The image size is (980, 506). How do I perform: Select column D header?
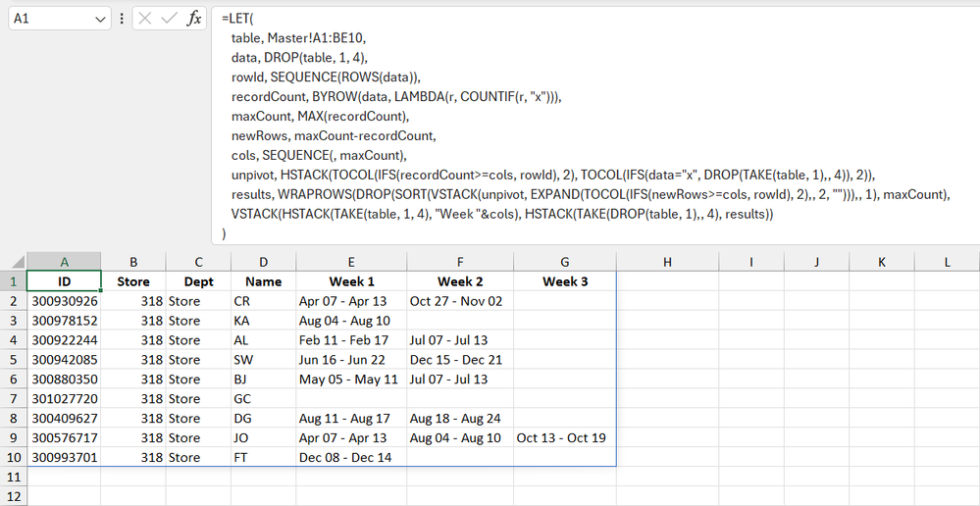point(263,263)
